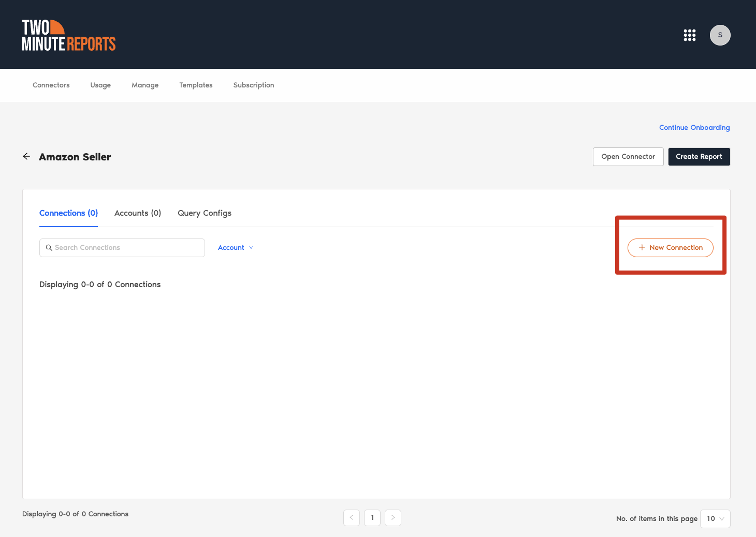
Task: Click the user avatar 'S' icon
Action: [720, 35]
